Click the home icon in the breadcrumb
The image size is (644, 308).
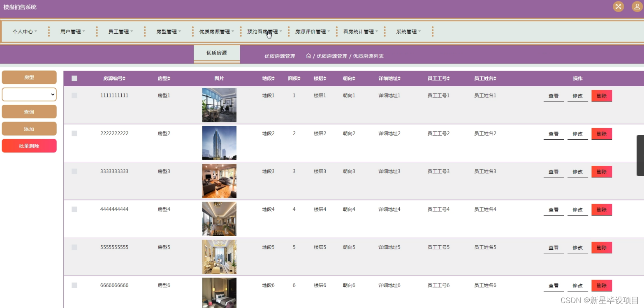pyautogui.click(x=308, y=56)
